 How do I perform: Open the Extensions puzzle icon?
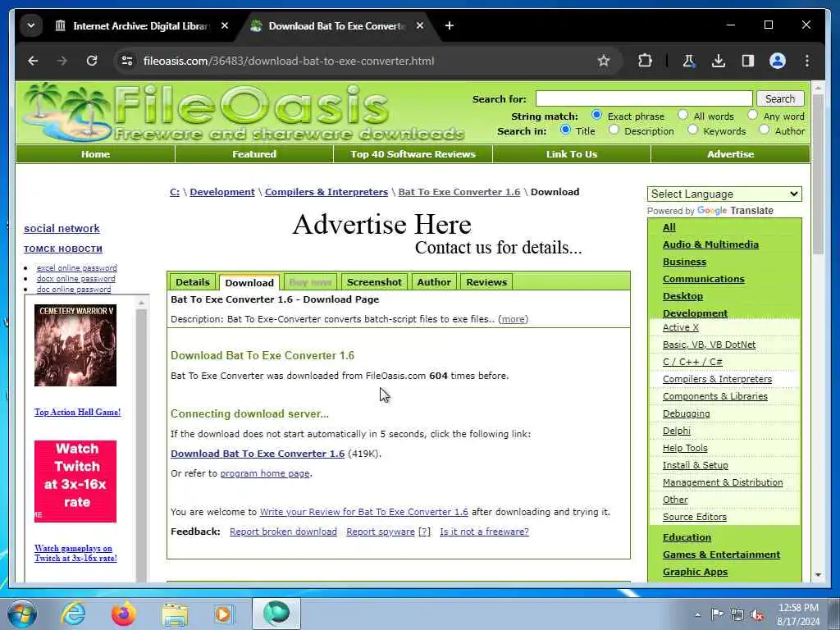(645, 61)
